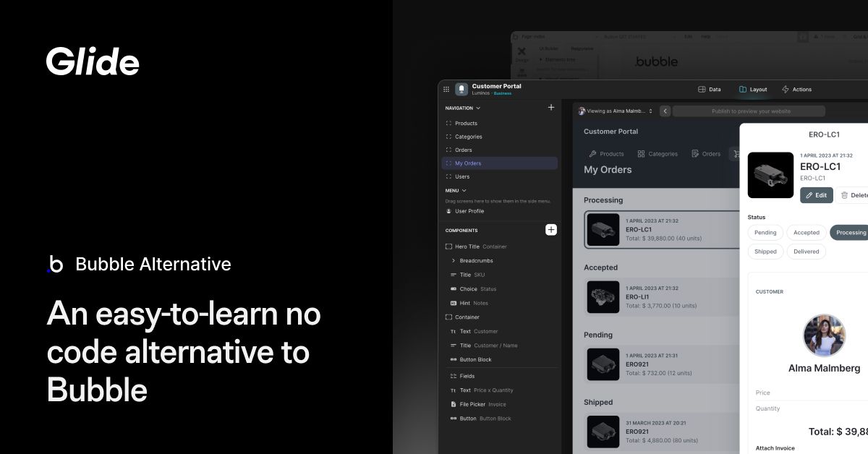Select the Shipped status chip
The height and width of the screenshot is (454, 868).
click(x=765, y=252)
